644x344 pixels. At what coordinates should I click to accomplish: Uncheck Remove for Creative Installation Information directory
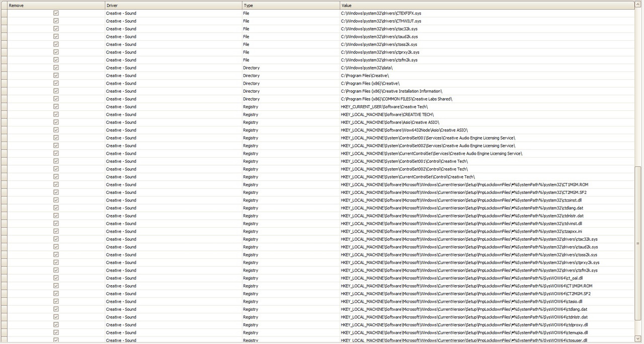(x=56, y=91)
